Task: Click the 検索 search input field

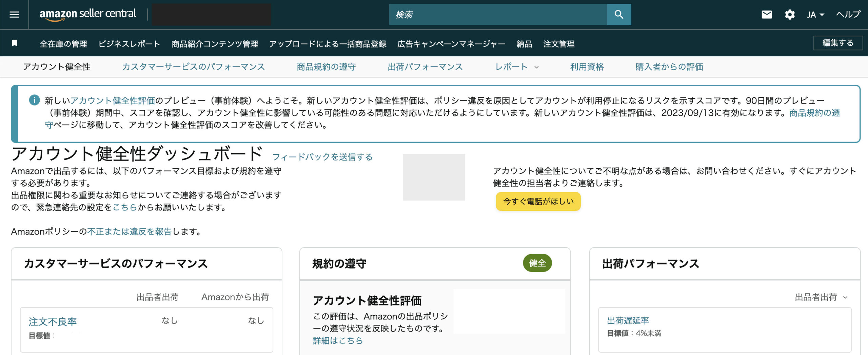Action: 498,15
